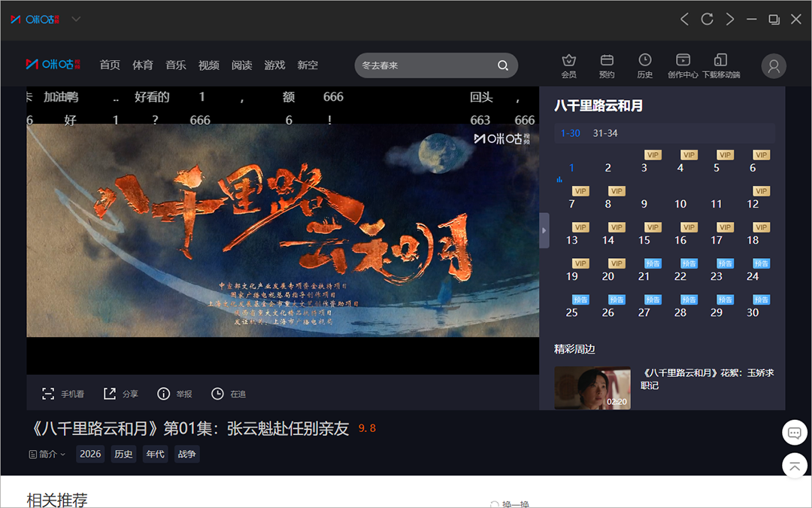This screenshot has width=812, height=508.
Task: Open preview episode 30
Action: [753, 312]
